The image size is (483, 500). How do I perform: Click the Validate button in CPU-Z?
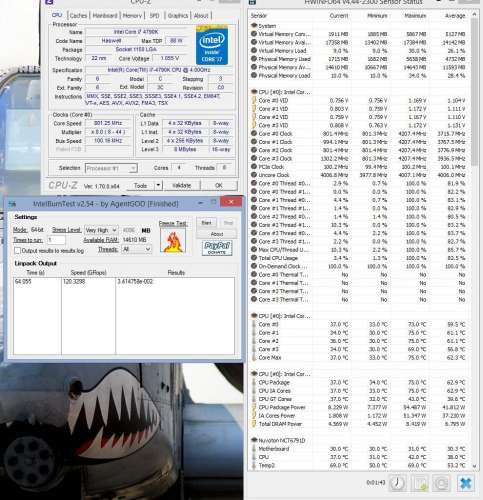182,185
